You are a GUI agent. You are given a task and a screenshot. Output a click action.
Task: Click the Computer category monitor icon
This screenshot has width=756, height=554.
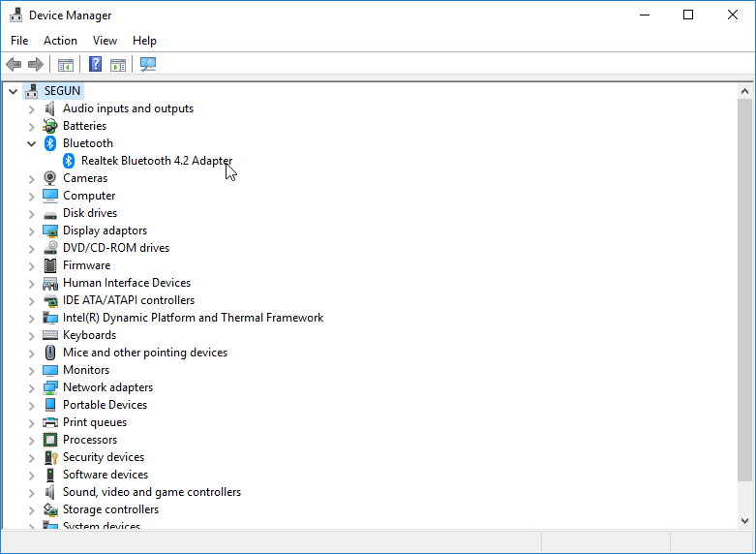[50, 196]
